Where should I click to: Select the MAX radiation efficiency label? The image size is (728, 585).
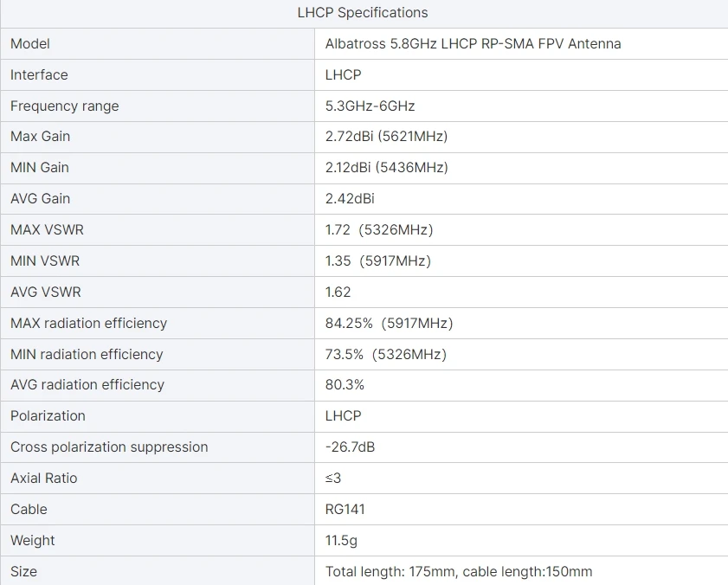click(88, 323)
